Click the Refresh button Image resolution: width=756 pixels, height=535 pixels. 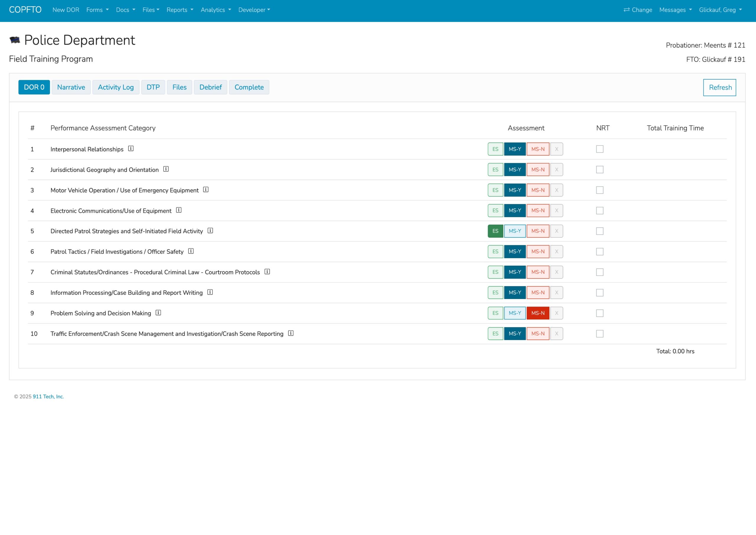click(719, 88)
